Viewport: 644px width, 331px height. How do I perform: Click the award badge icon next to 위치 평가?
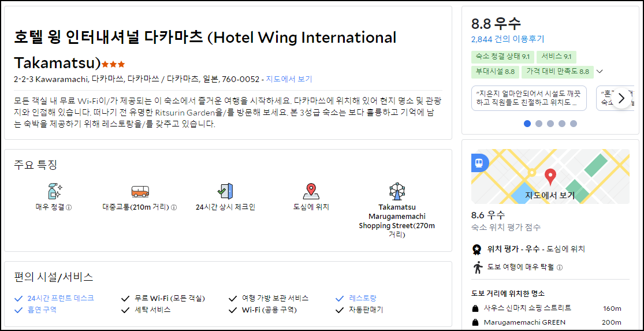pyautogui.click(x=477, y=250)
